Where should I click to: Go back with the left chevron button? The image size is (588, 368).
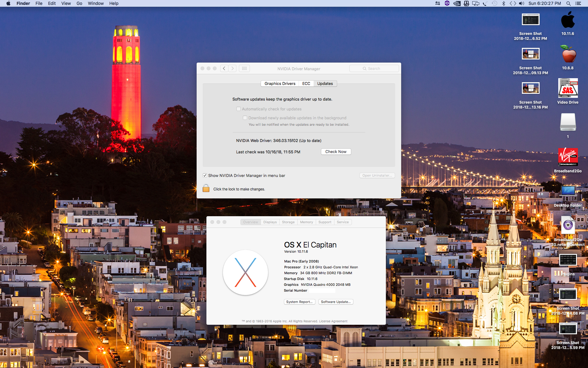[224, 68]
